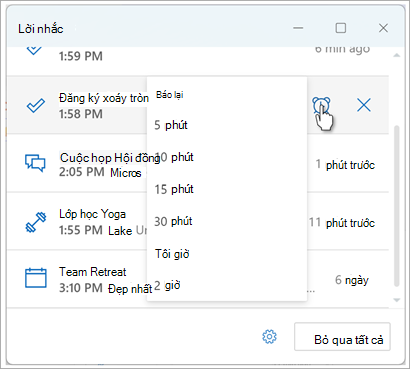Click the 1 phút trước label
This screenshot has width=410, height=369.
pos(345,165)
